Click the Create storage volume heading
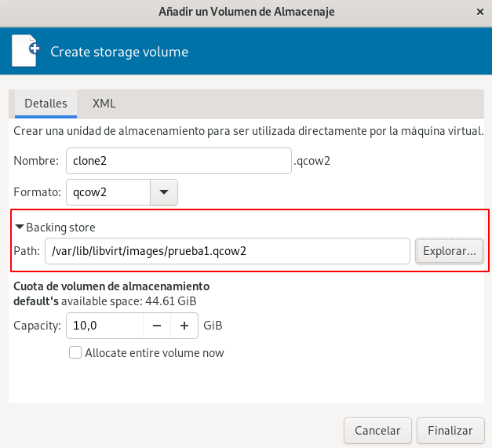 coord(119,52)
